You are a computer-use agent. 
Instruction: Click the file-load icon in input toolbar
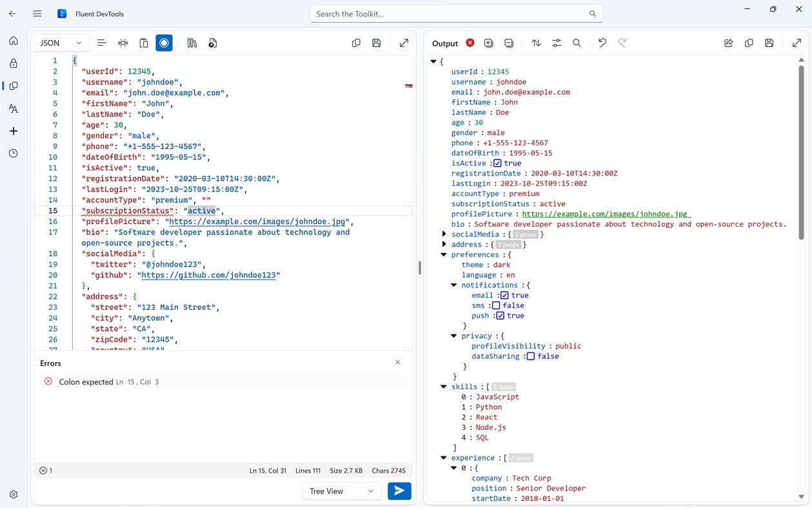213,43
